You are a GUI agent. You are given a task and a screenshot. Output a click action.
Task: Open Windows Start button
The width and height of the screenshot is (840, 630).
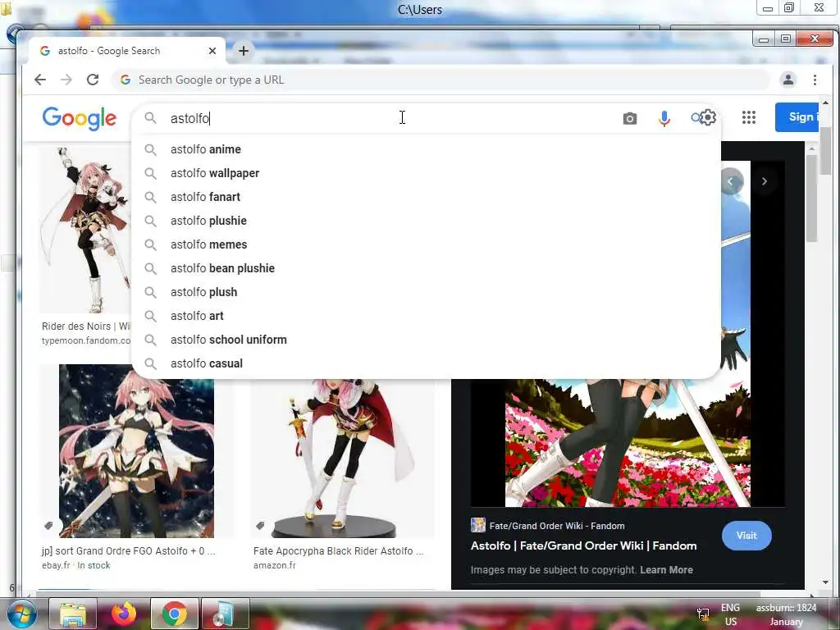coord(22,614)
